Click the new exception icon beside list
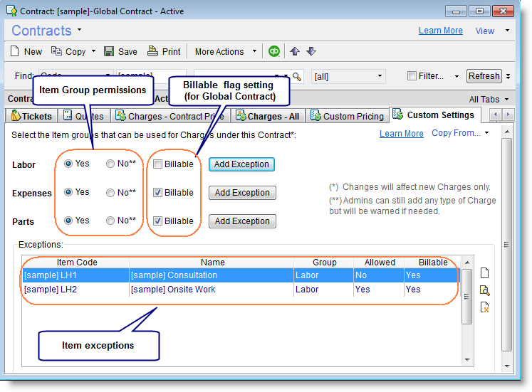This screenshot has width=532, height=392. 485,273
